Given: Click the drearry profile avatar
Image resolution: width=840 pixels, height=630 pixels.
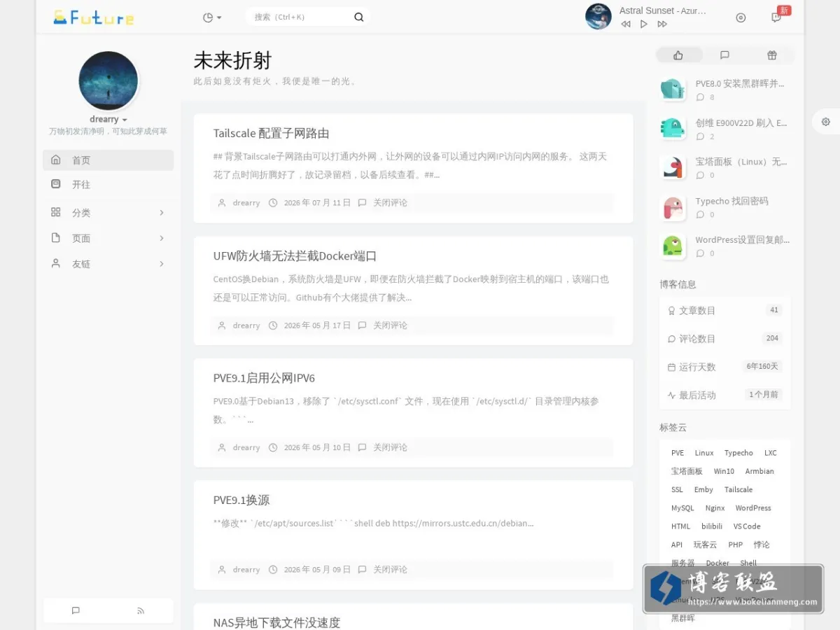Looking at the screenshot, I should point(108,80).
